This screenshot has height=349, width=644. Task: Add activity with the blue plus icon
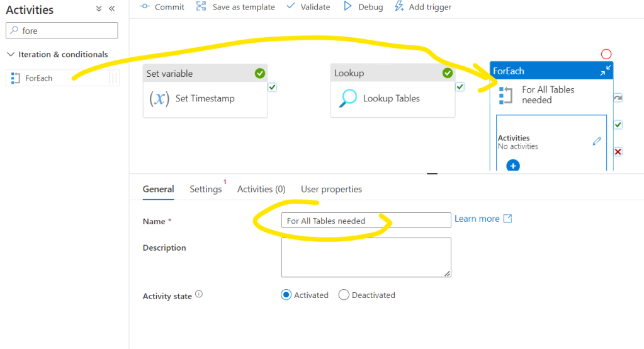click(513, 166)
